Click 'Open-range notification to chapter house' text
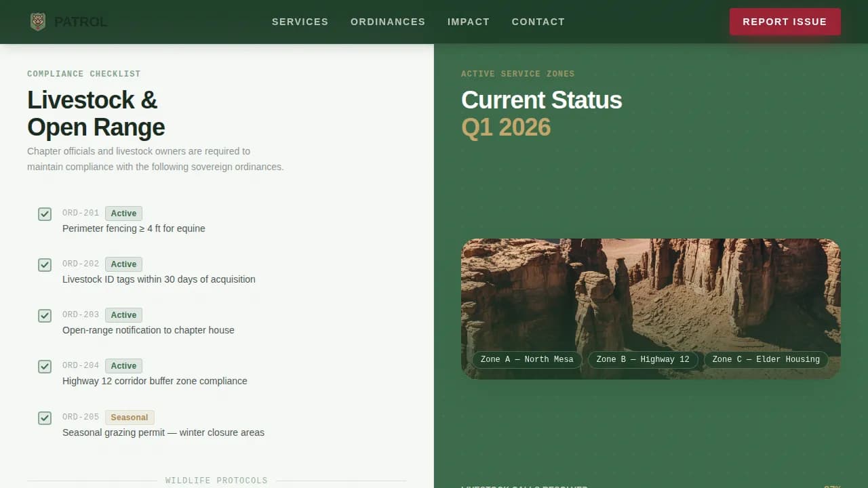This screenshot has height=488, width=868. tap(149, 330)
